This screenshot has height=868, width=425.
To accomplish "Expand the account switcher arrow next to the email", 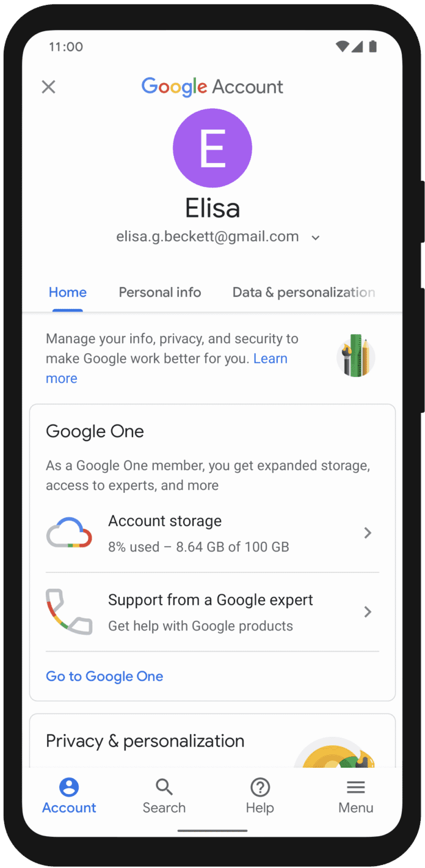I will 316,238.
